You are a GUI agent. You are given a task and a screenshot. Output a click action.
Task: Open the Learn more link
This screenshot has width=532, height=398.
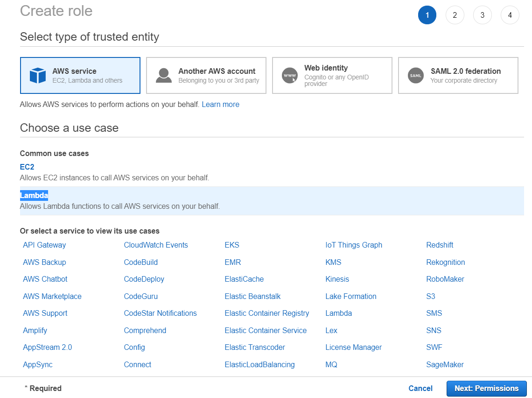point(221,105)
